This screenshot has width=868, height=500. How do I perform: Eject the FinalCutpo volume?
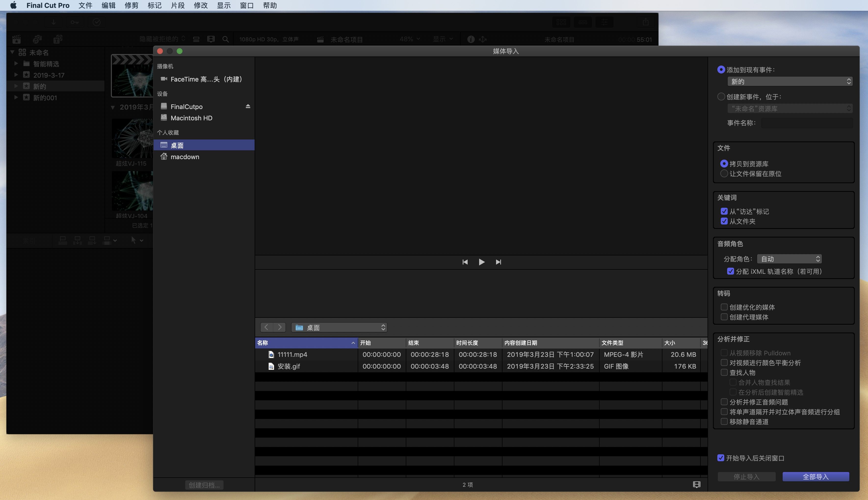(248, 106)
